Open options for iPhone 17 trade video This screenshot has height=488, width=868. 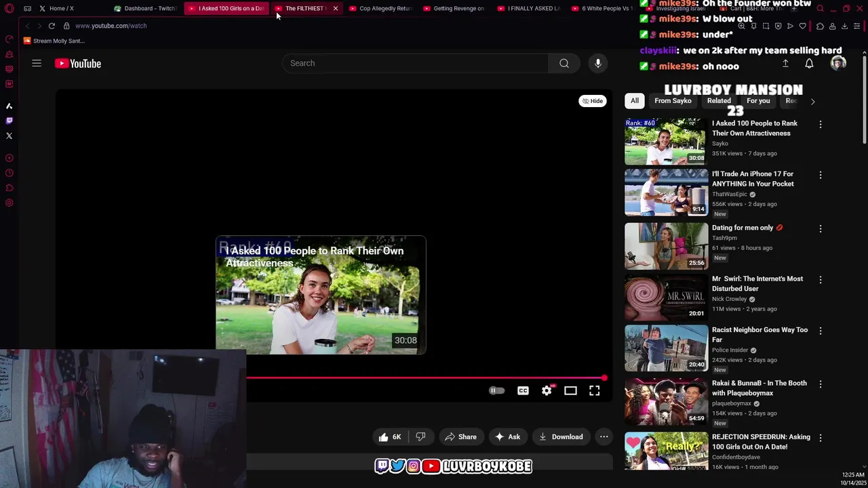821,175
